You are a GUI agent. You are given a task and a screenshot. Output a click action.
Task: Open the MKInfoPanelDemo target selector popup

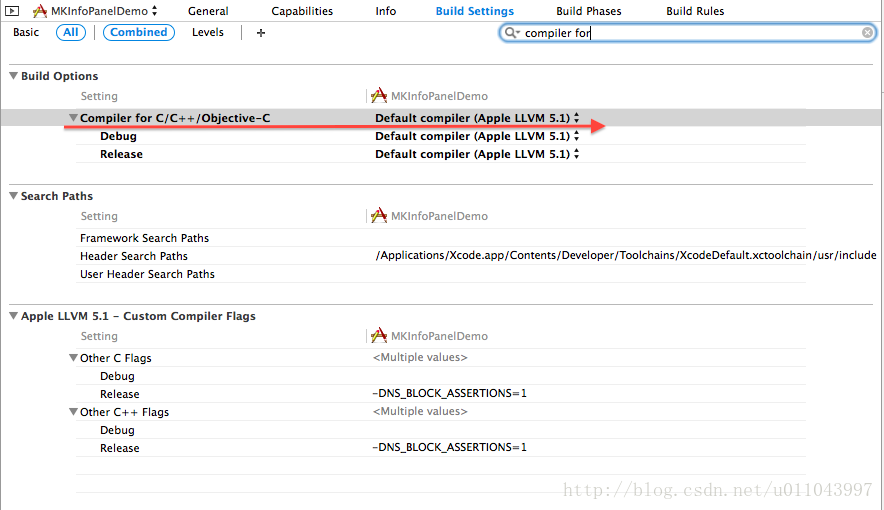95,11
